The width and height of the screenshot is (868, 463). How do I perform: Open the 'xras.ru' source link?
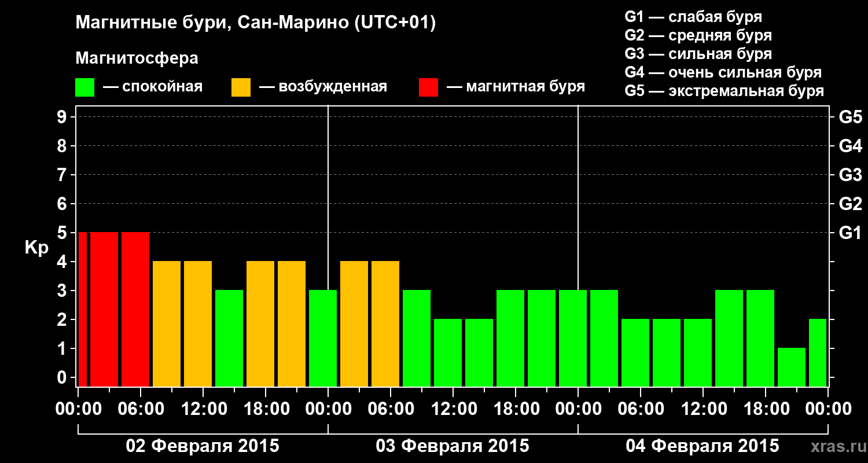pyautogui.click(x=837, y=447)
